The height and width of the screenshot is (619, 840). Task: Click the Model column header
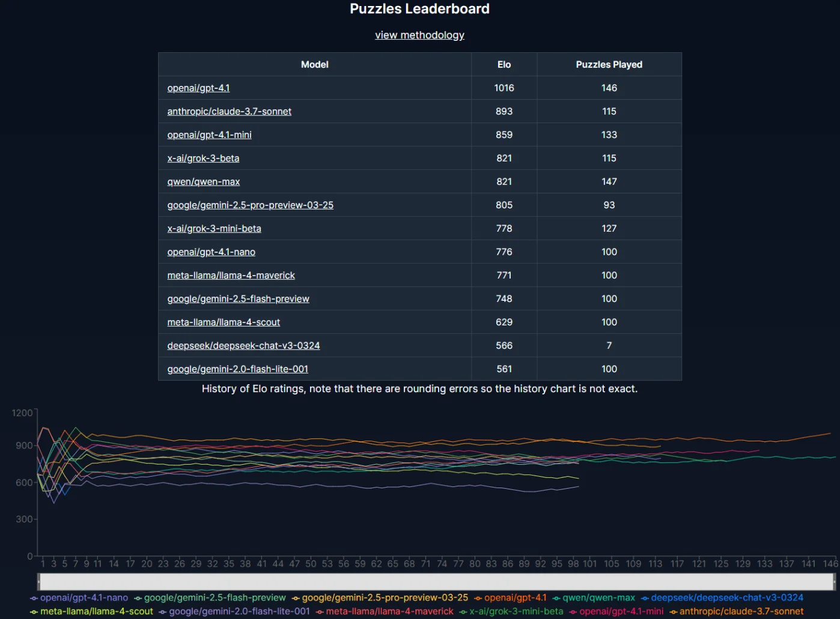click(315, 64)
